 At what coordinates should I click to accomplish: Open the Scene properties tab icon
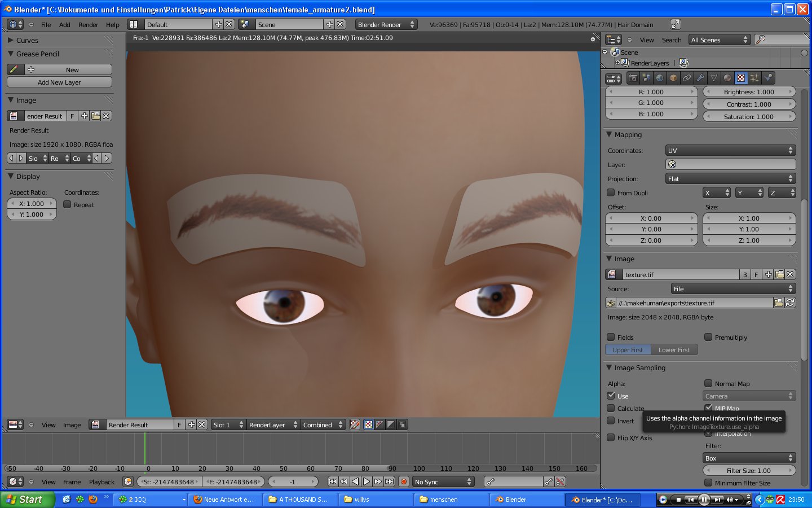(646, 78)
